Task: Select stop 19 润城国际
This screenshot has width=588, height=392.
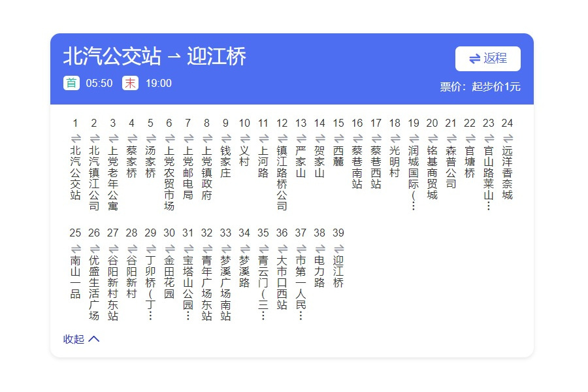Action: 414,178
